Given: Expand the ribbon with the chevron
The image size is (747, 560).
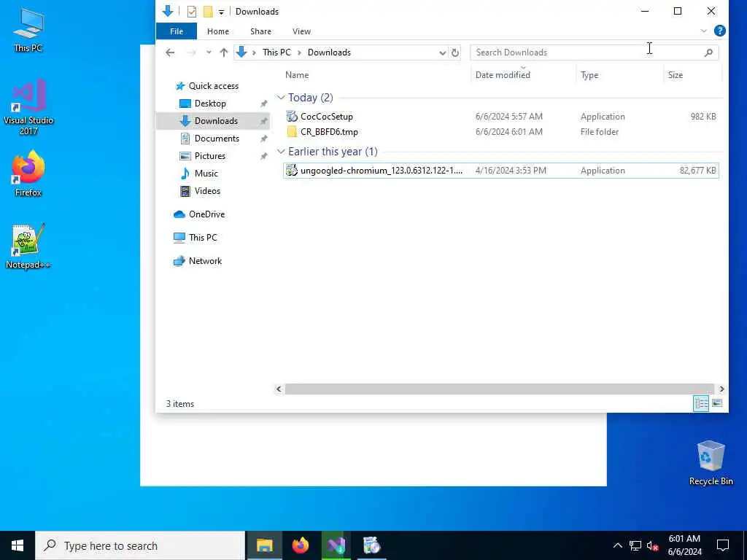Looking at the screenshot, I should 704,31.
